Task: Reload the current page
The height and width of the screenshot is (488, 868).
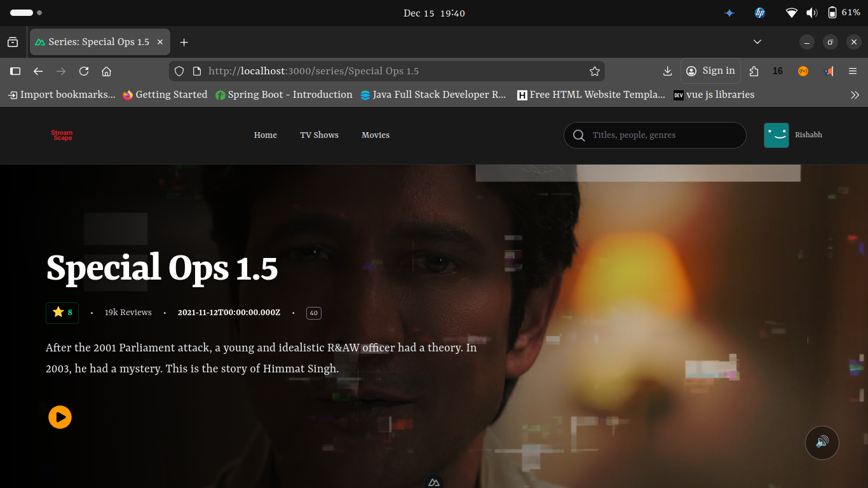Action: click(84, 71)
